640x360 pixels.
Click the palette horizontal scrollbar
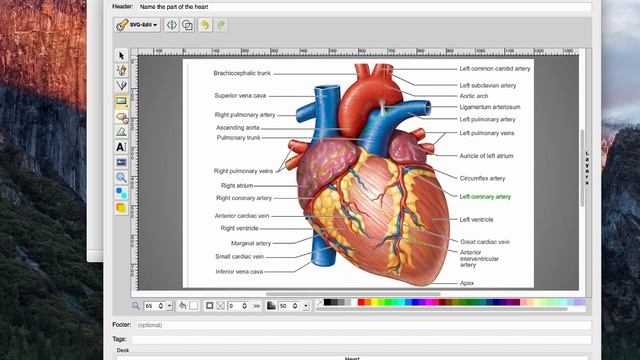442,309
